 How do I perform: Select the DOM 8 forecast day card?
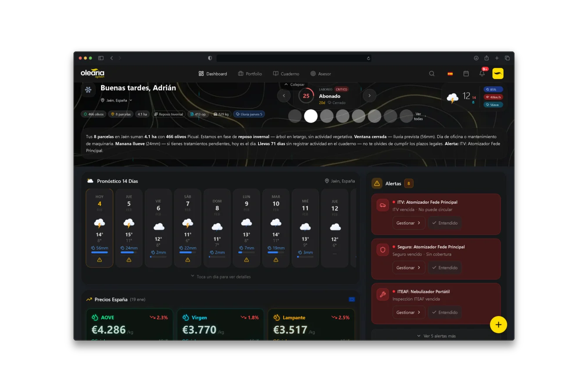coord(217,228)
